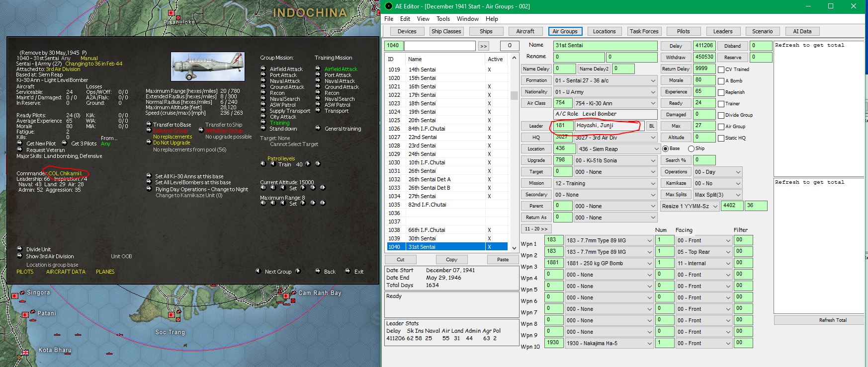Open File menu in AE Editor
The height and width of the screenshot is (367, 868).
(x=389, y=19)
